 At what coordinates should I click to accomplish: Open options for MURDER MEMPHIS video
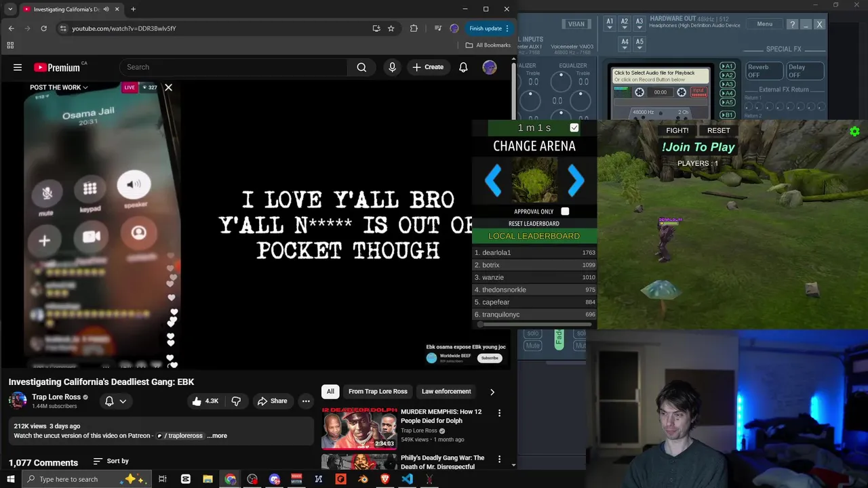[x=499, y=413]
